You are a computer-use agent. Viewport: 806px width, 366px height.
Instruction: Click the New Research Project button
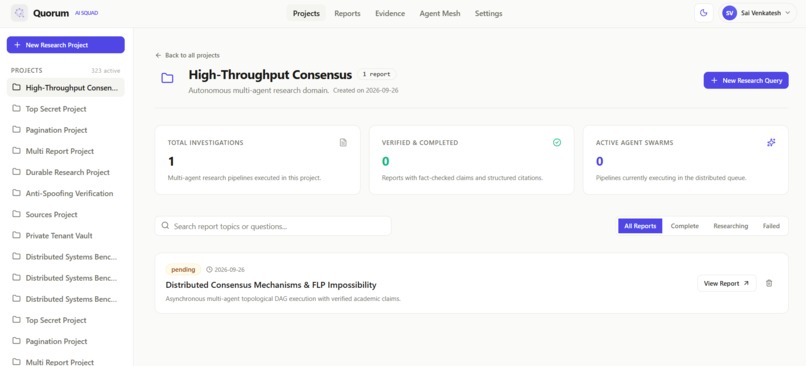(x=66, y=45)
